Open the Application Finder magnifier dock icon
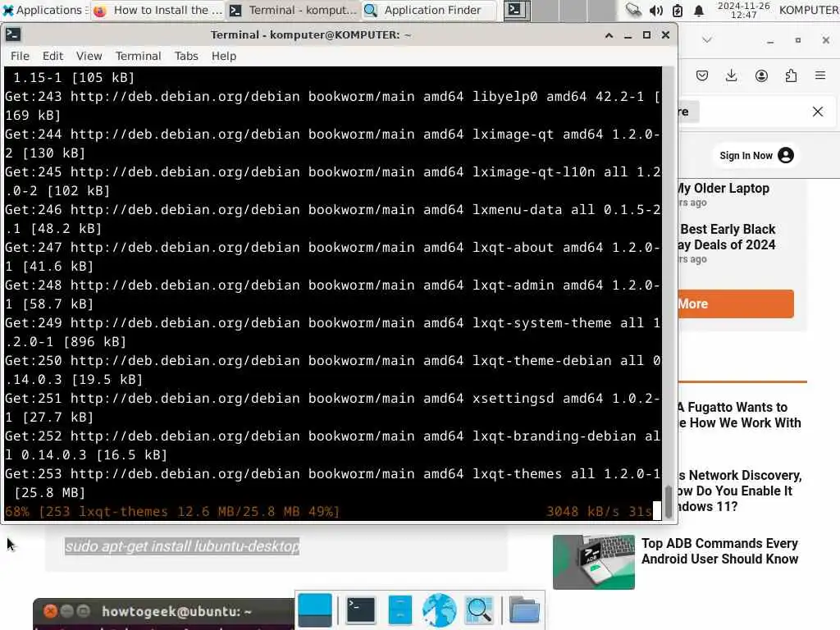840x630 pixels. pyautogui.click(x=479, y=610)
